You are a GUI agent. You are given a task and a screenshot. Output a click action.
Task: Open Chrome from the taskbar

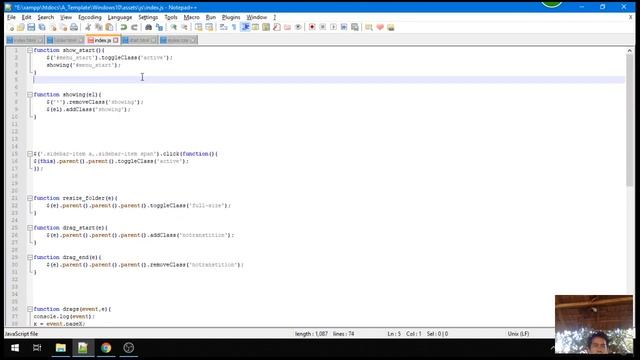click(106, 348)
